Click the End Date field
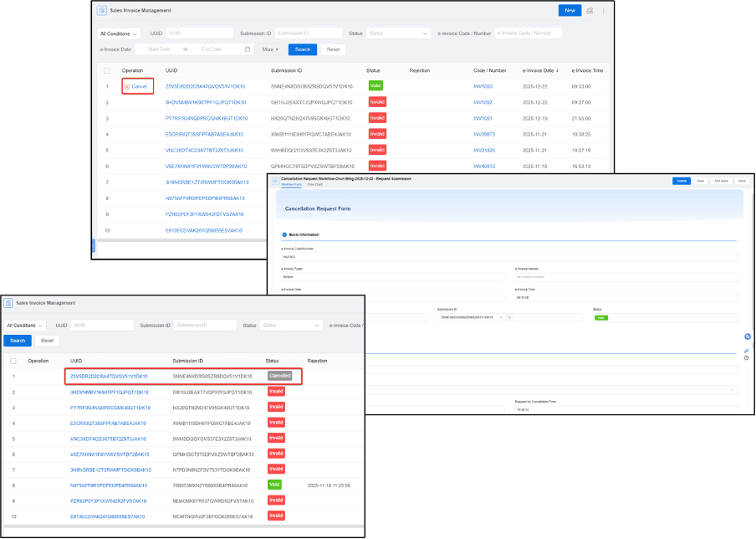The width and height of the screenshot is (756, 539). tap(212, 49)
